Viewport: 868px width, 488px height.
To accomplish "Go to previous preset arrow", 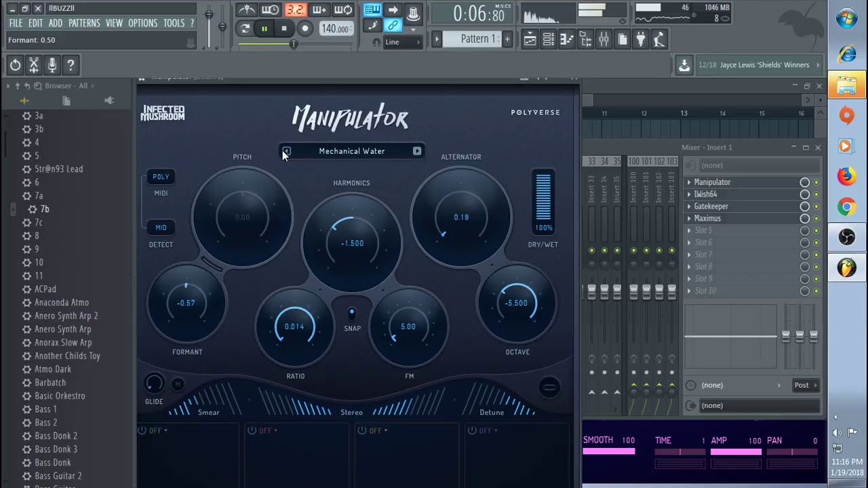I will [286, 151].
